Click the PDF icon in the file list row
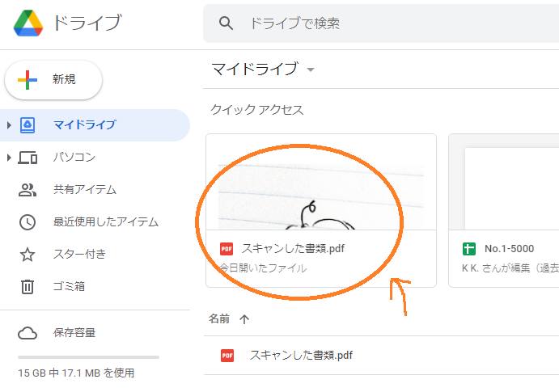The image size is (559, 392). pyautogui.click(x=227, y=356)
